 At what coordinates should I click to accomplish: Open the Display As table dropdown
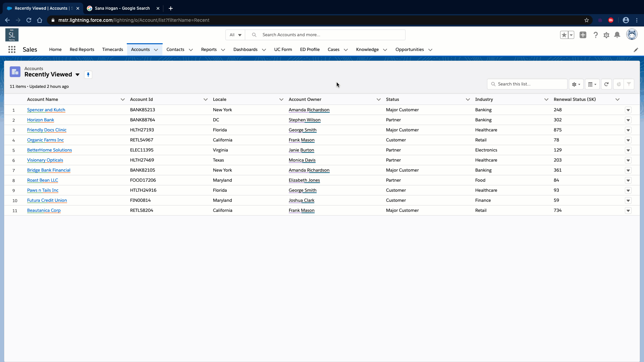pos(592,84)
